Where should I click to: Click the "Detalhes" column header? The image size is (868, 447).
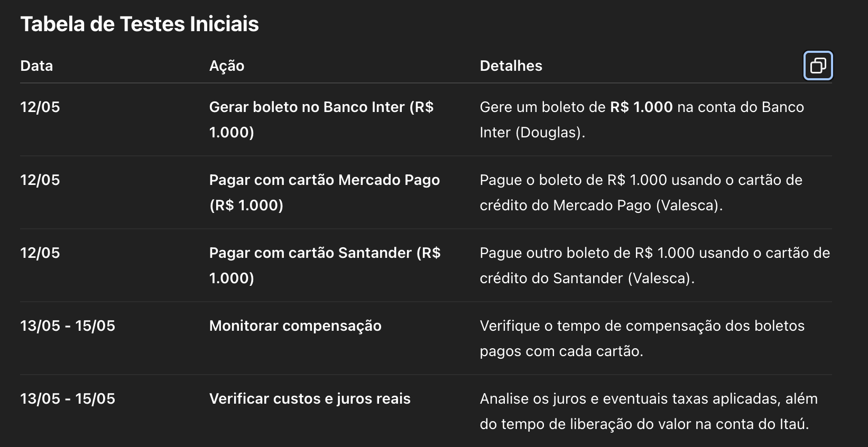[511, 66]
